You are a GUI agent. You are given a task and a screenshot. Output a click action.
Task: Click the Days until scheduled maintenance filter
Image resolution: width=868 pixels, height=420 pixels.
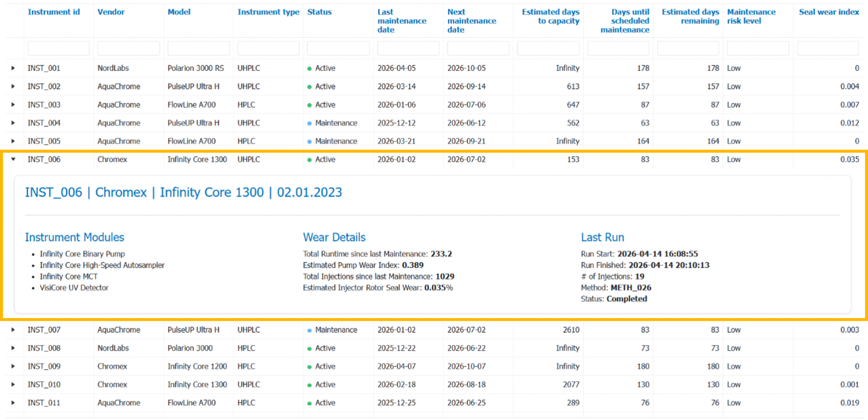coord(618,48)
